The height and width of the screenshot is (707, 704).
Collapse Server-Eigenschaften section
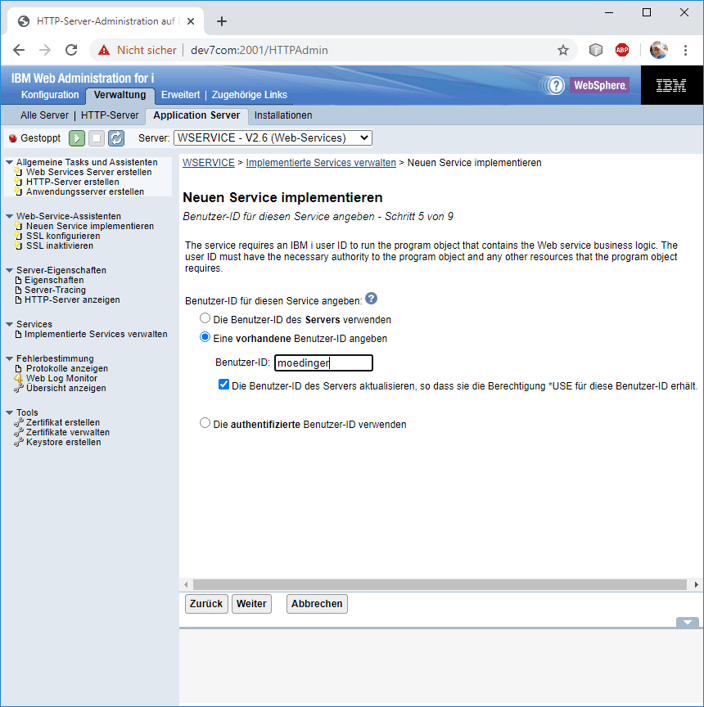click(x=9, y=270)
